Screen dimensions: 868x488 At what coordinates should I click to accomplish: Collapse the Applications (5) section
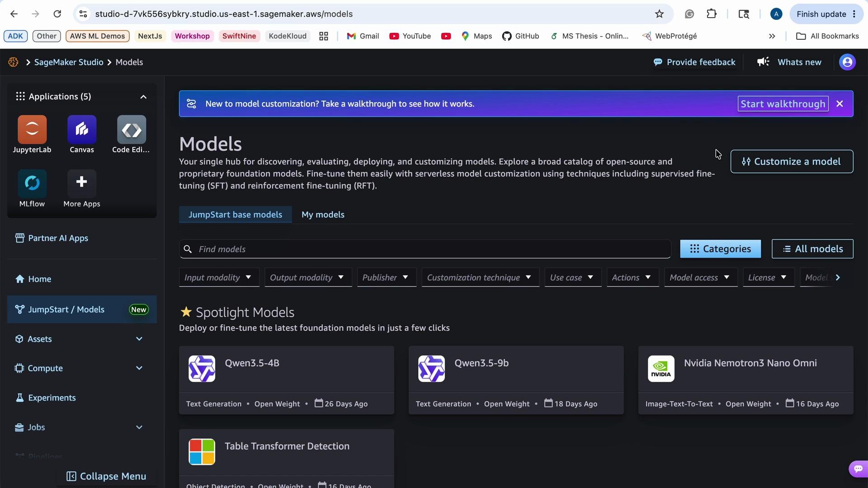click(143, 97)
